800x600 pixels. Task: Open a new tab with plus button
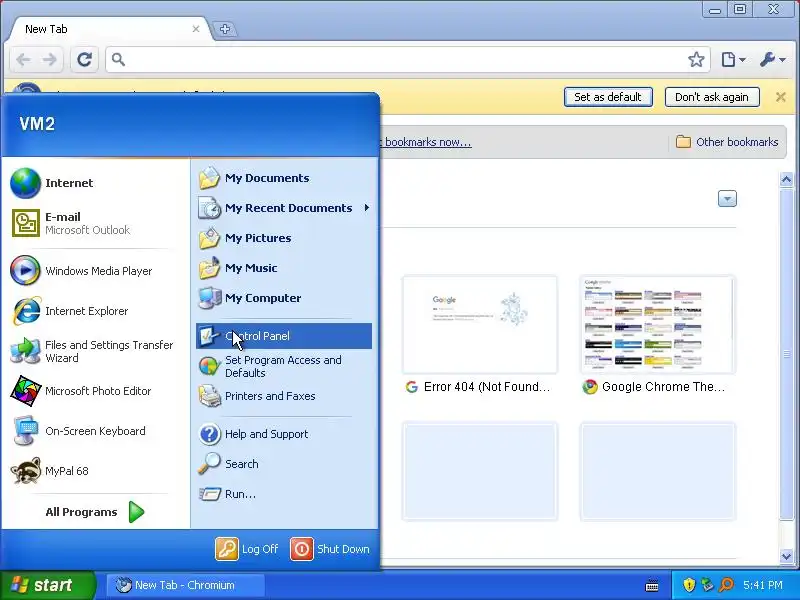click(x=225, y=29)
